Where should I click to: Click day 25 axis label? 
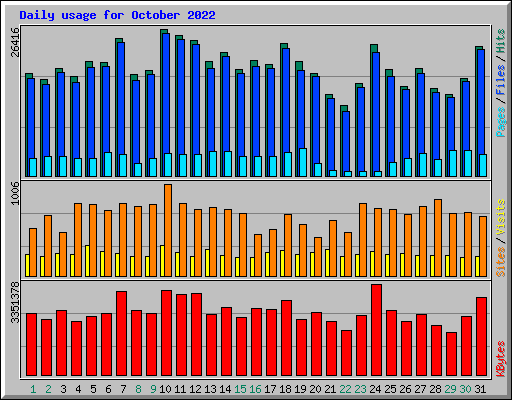click(390, 389)
